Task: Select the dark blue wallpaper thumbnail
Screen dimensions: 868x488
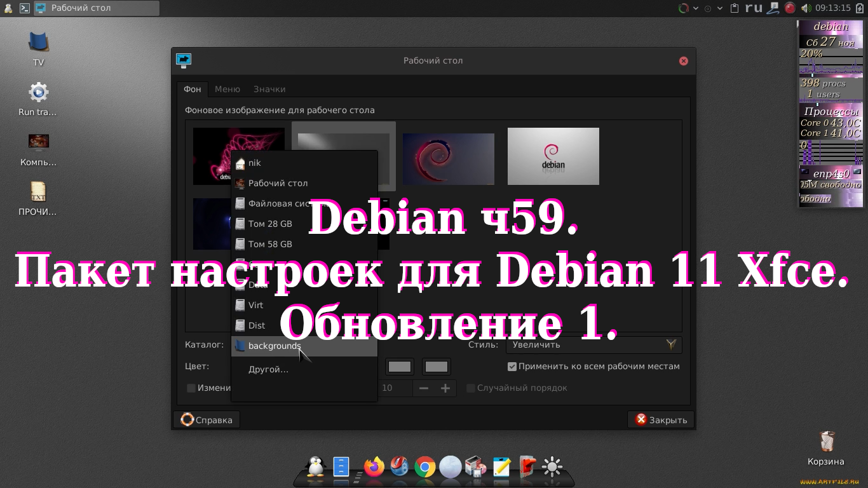Action: (x=212, y=224)
